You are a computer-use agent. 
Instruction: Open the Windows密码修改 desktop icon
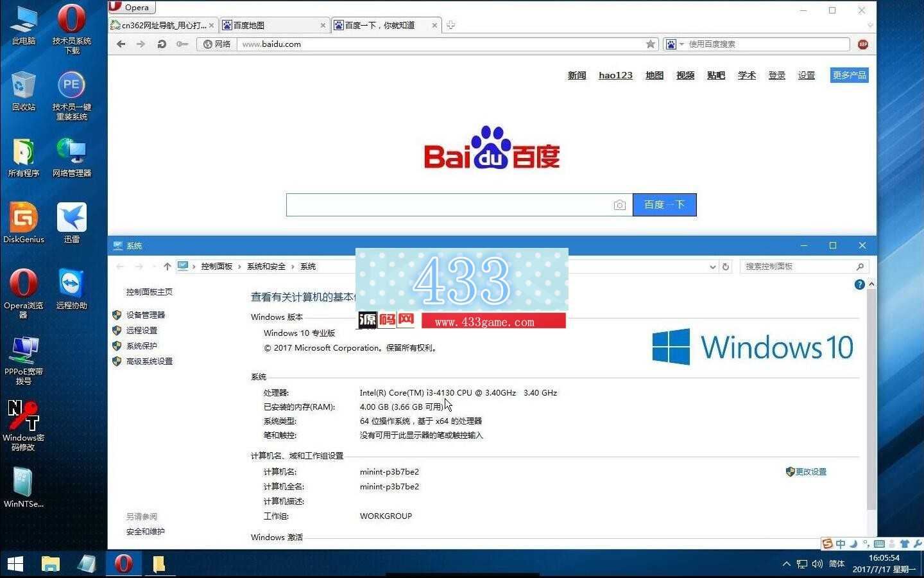(24, 424)
